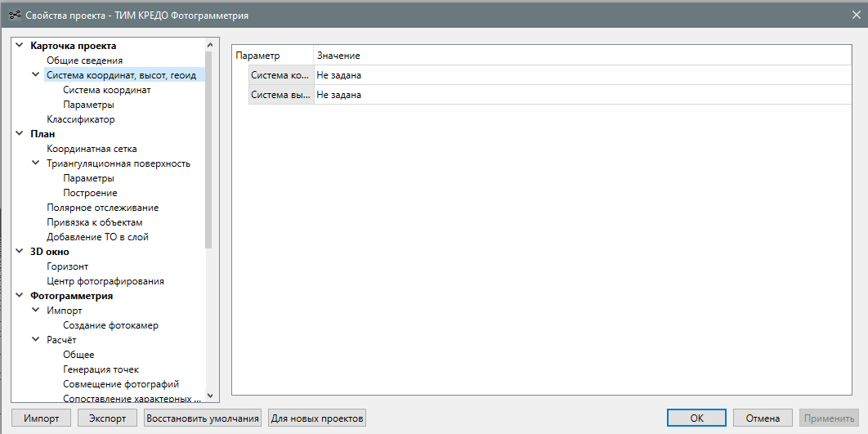Select the Горизонт item
The image size is (868, 434).
click(68, 266)
